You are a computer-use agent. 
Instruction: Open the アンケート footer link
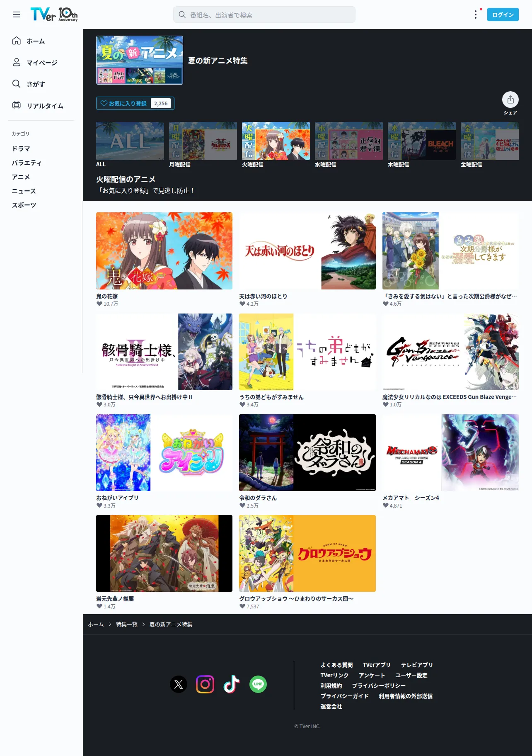tap(372, 675)
